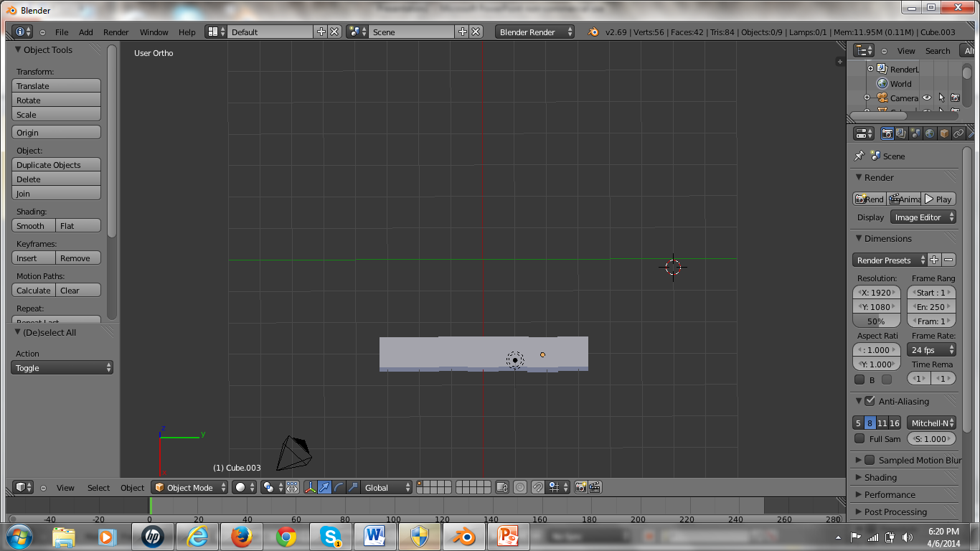Image resolution: width=980 pixels, height=551 pixels.
Task: Open the viewport shading sphere icon
Action: pyautogui.click(x=239, y=487)
